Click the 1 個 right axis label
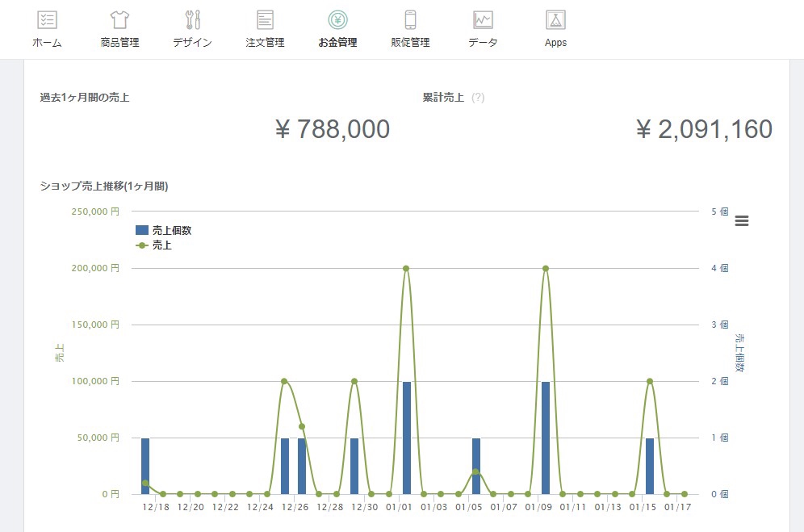 (720, 438)
